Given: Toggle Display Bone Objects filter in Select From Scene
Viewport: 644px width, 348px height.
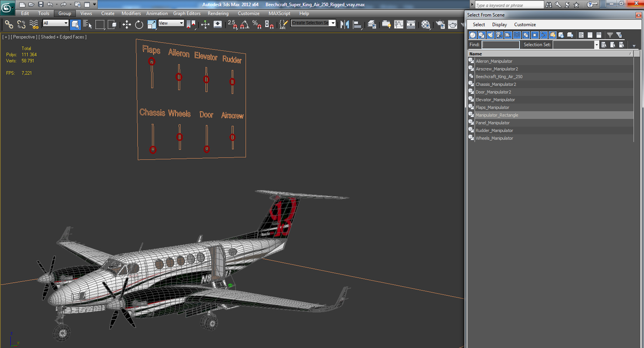Looking at the screenshot, I should tap(543, 35).
